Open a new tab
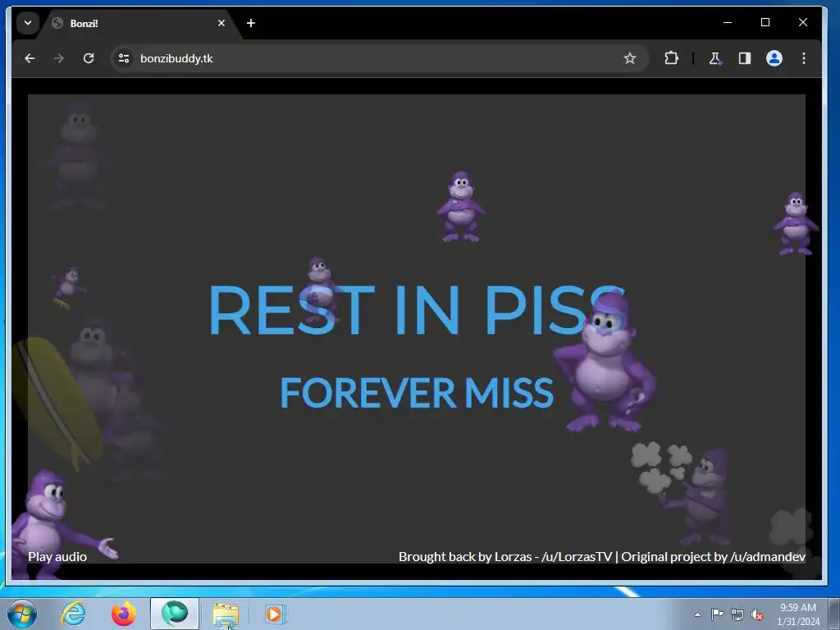 click(x=251, y=23)
